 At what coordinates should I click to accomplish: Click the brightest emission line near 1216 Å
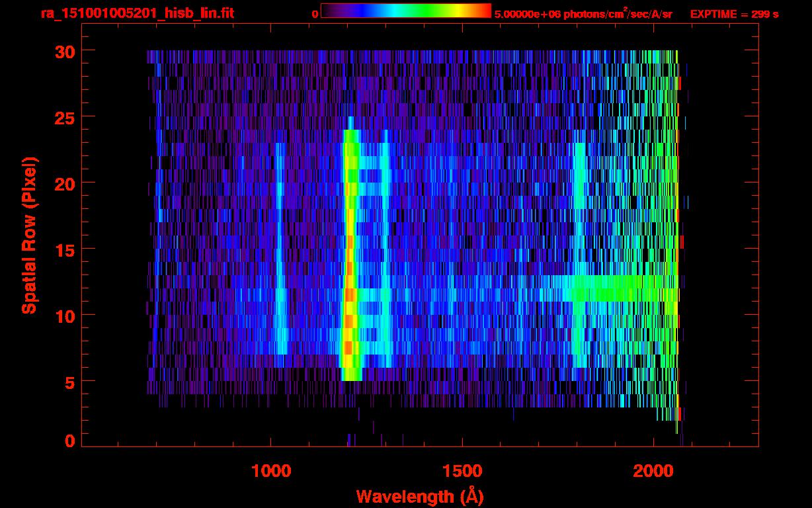pos(350,265)
